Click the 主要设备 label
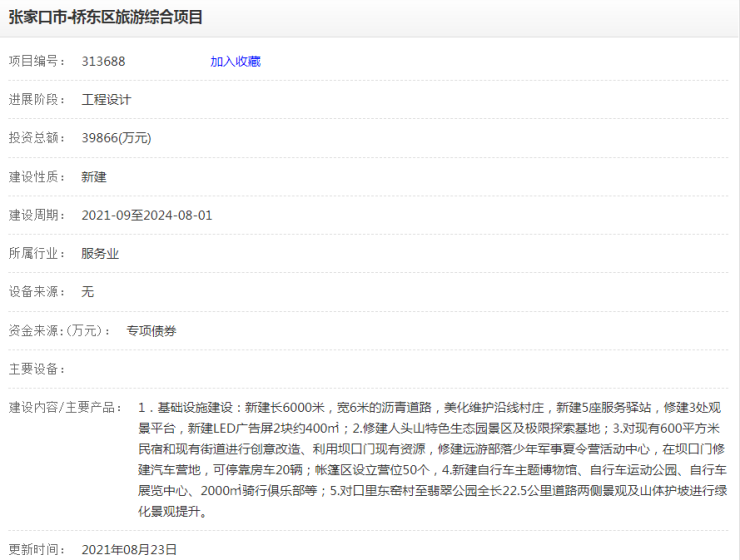 (37, 369)
